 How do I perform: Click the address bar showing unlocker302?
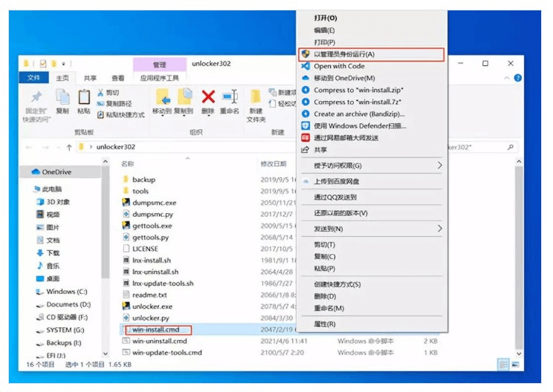pos(187,147)
